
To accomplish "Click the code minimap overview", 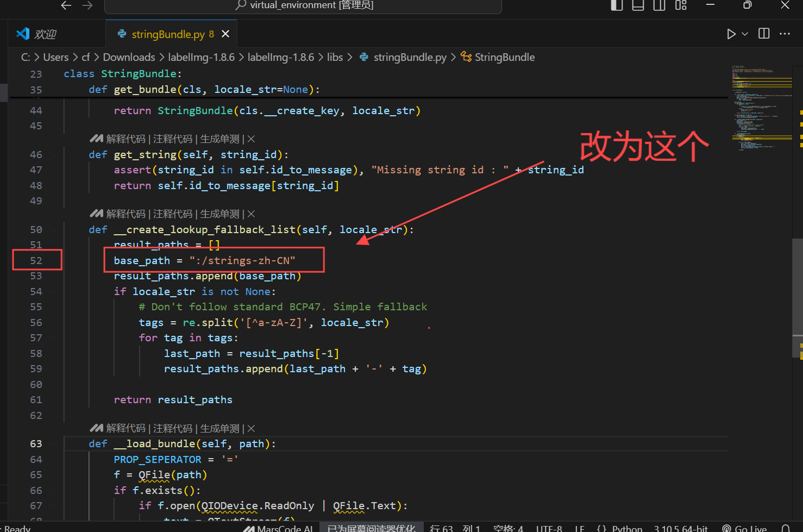I will pos(762,108).
